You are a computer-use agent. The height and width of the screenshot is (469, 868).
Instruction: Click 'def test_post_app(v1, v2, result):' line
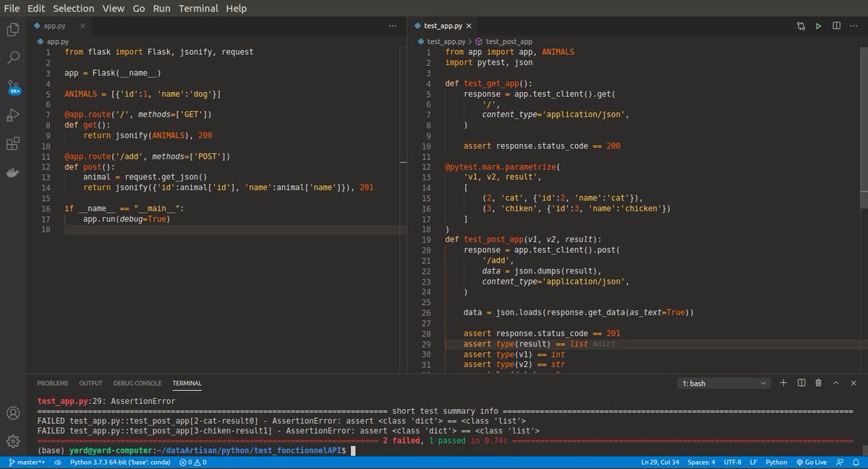coord(523,240)
